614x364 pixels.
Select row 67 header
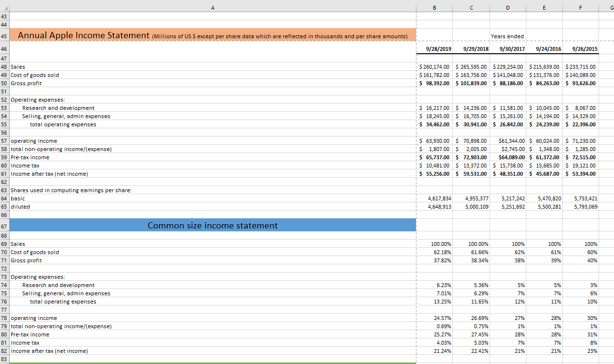tap(4, 226)
